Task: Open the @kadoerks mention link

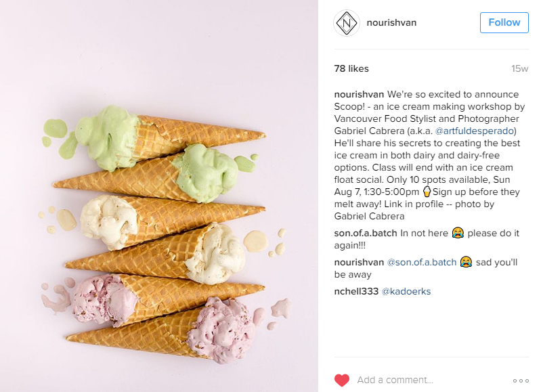Action: [x=406, y=291]
